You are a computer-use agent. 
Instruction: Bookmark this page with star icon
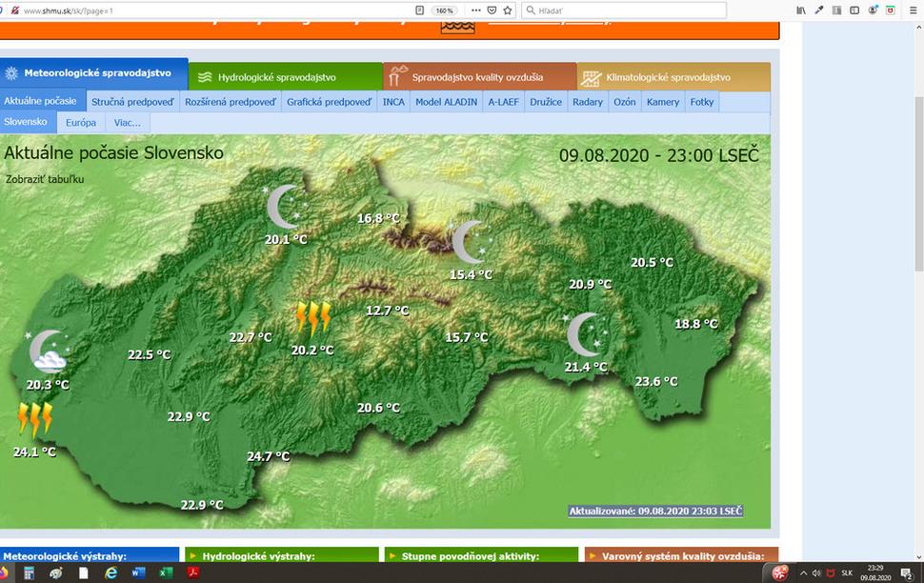click(x=508, y=10)
